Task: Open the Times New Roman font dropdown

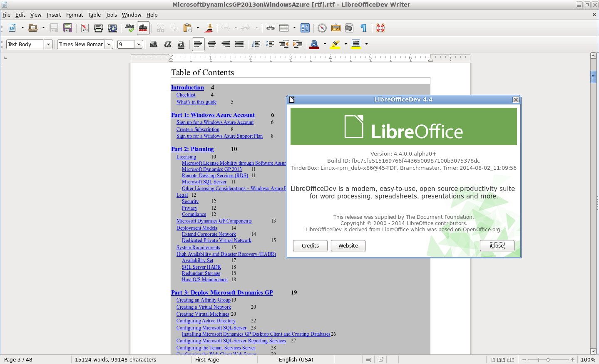Action: pyautogui.click(x=109, y=44)
